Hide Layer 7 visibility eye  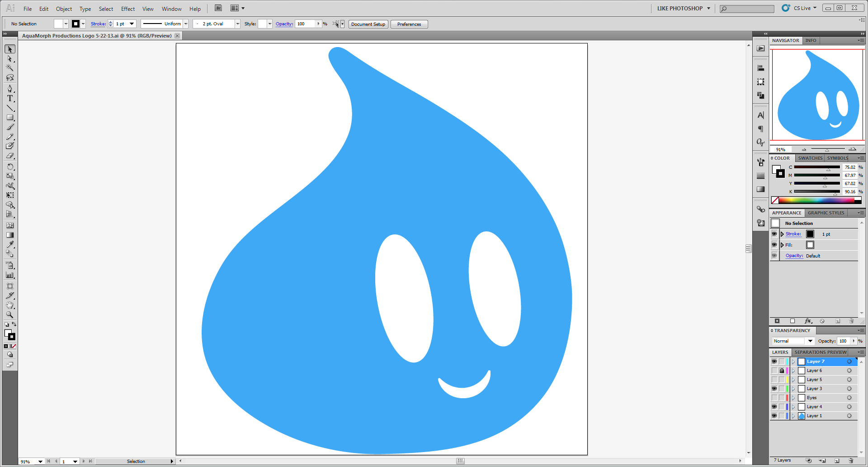(x=774, y=362)
